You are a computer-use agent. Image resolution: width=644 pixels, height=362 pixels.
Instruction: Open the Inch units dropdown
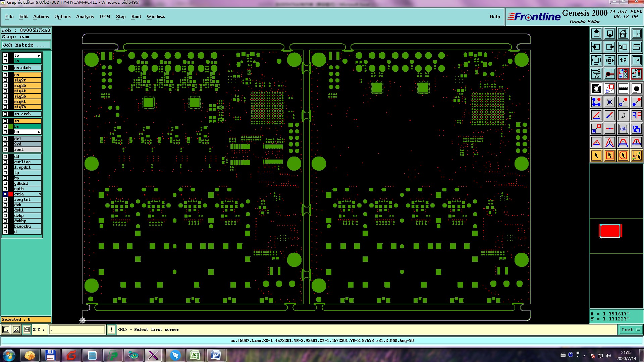[x=630, y=330]
